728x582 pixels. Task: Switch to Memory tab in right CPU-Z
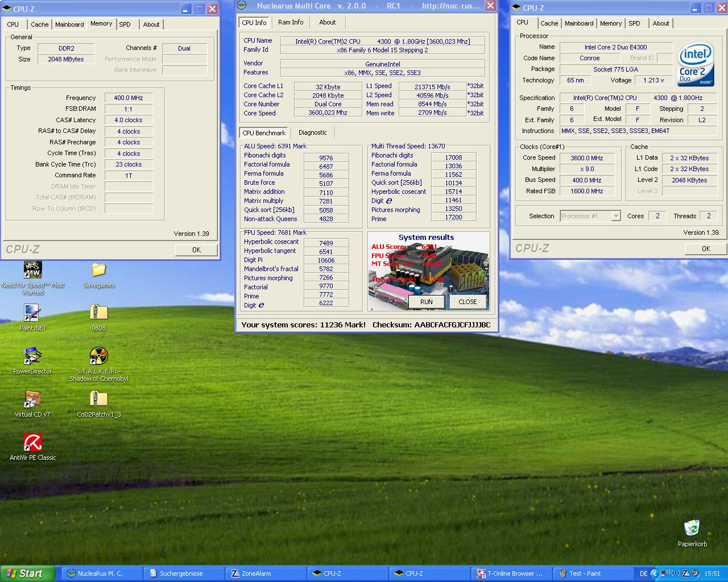click(610, 23)
